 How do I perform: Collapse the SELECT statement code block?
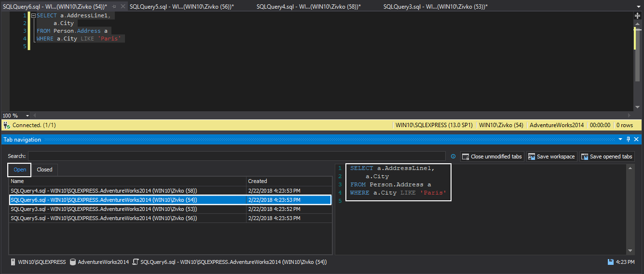pos(33,16)
